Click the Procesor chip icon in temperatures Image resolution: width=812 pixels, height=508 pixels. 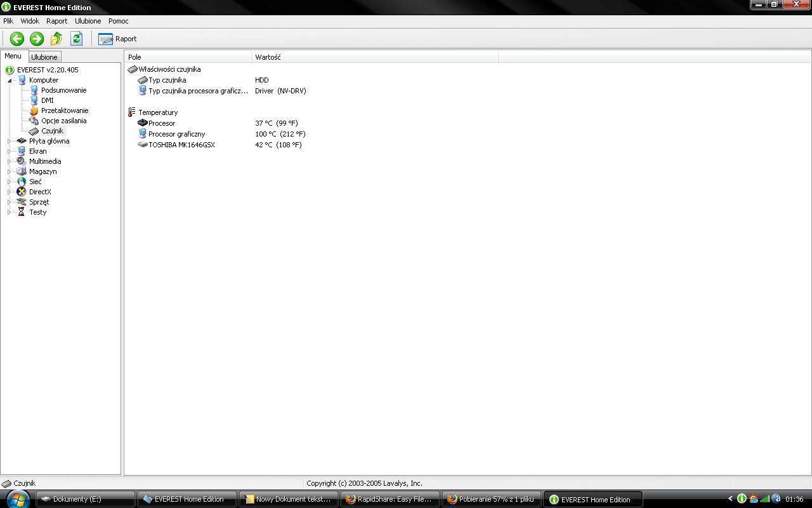143,123
